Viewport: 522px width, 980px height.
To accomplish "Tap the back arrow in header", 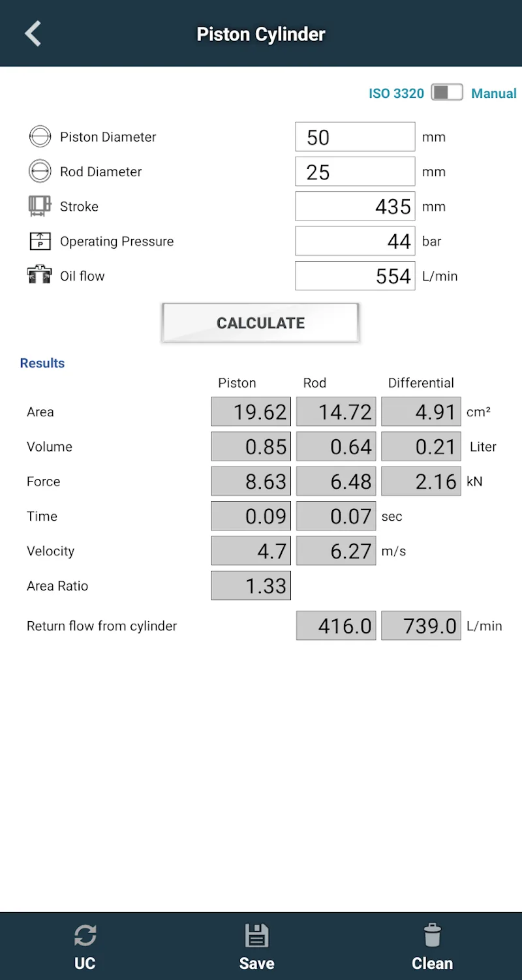I will (33, 34).
